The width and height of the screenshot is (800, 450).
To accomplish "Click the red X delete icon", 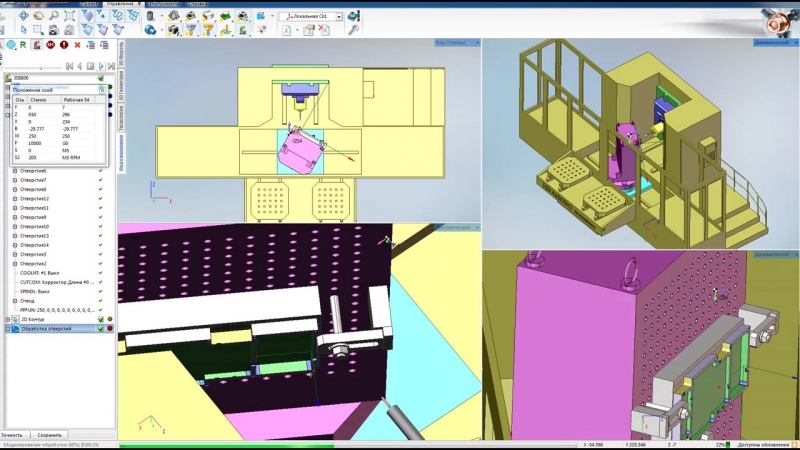I will [x=77, y=44].
